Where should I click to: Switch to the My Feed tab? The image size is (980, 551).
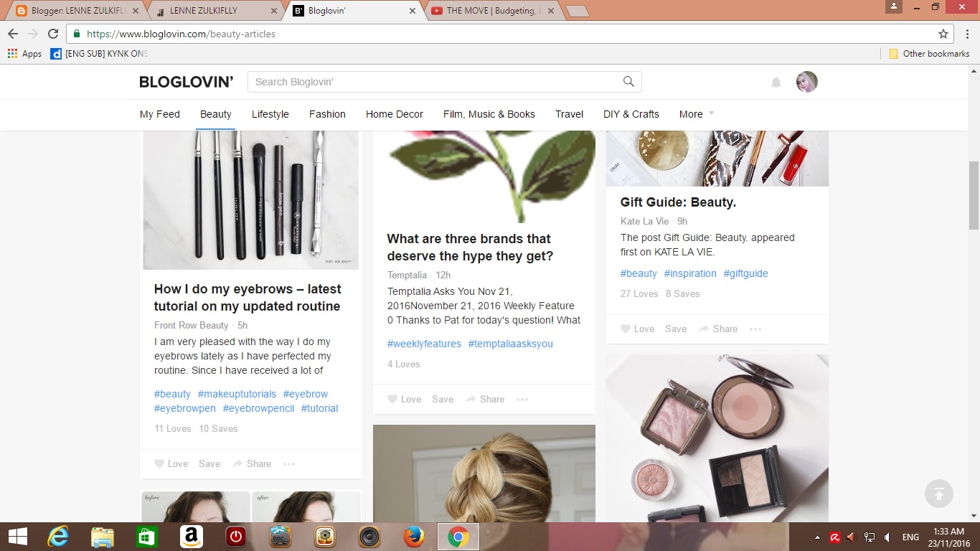[x=160, y=114]
